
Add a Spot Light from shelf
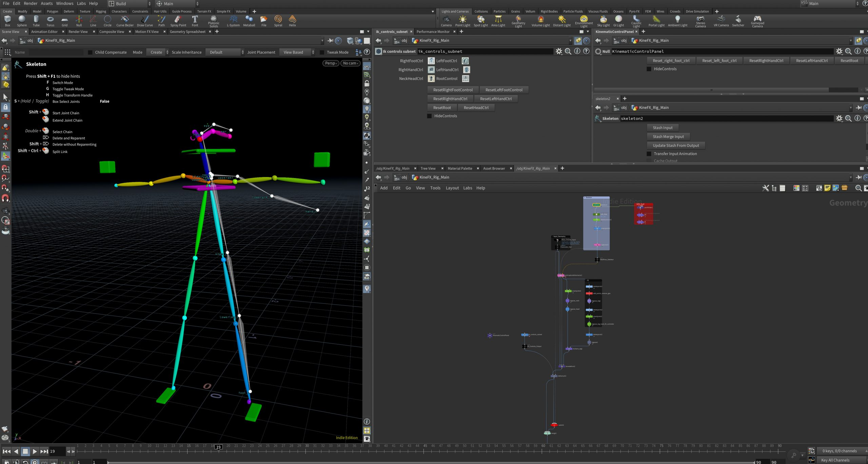(480, 21)
